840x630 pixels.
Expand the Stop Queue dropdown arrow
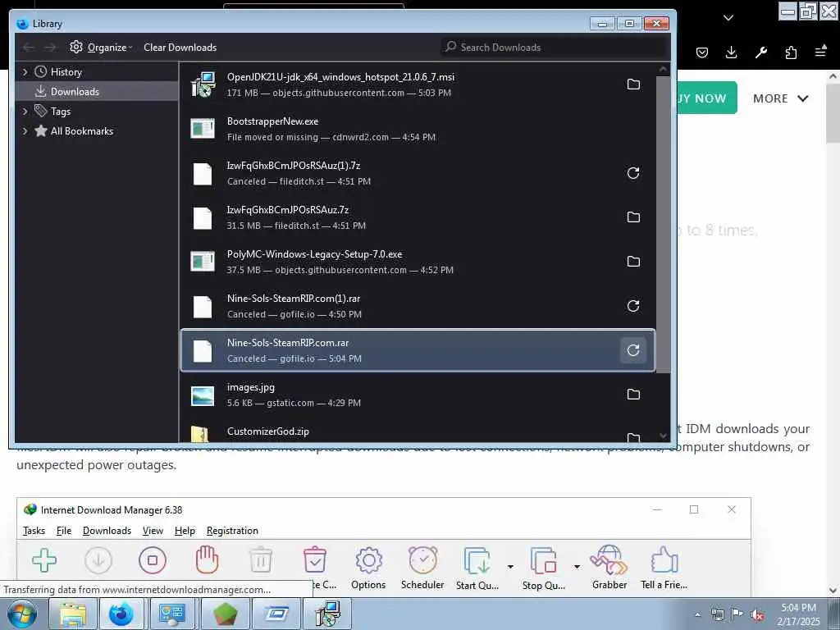tap(577, 567)
